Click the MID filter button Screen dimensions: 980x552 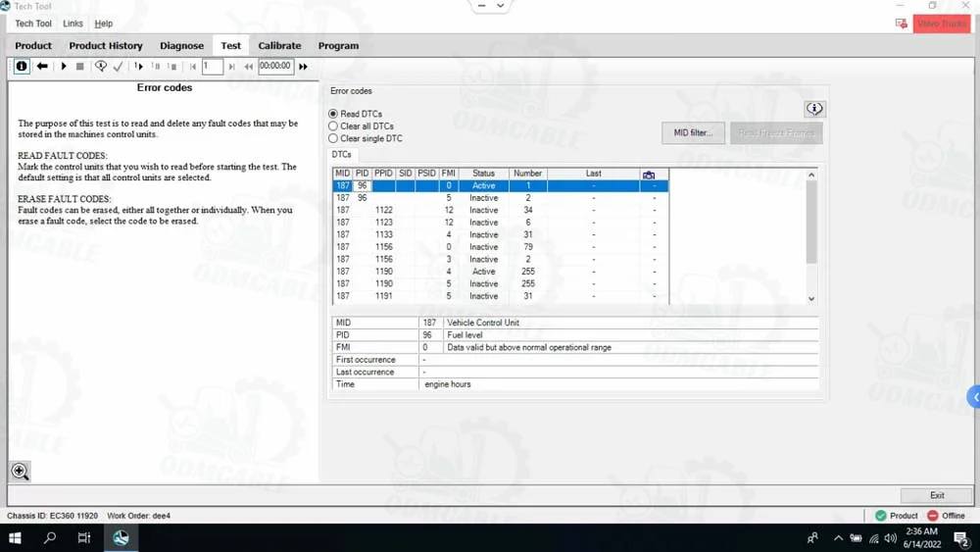click(x=693, y=133)
